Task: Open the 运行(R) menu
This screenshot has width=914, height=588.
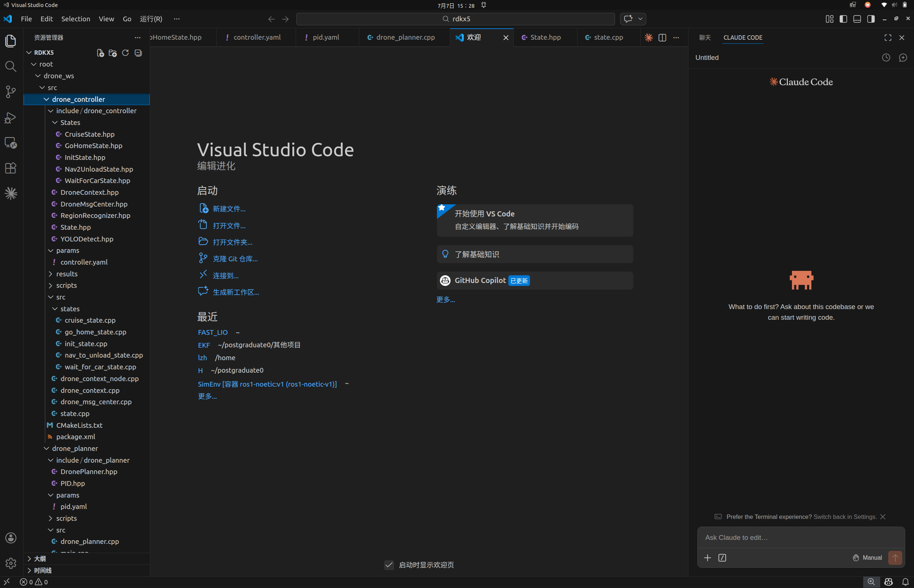Action: coord(151,19)
